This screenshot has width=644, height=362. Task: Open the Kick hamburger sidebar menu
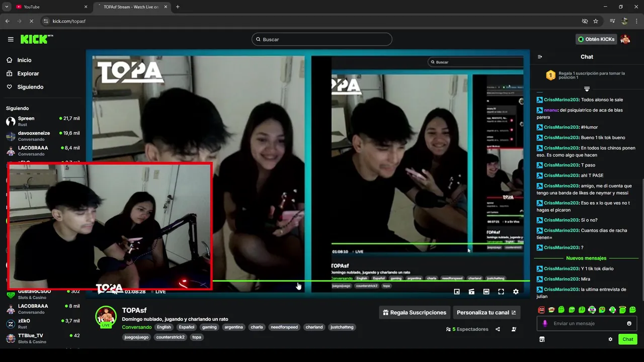(11, 39)
